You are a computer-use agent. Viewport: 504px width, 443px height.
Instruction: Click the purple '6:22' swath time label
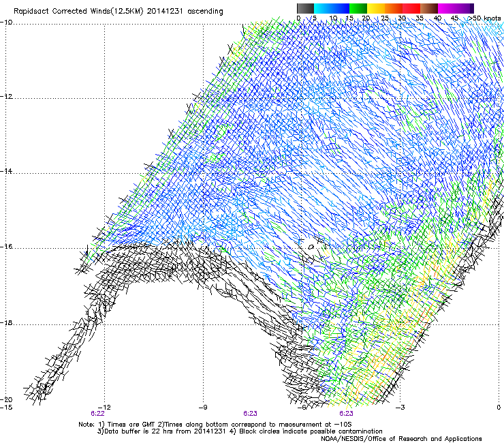pos(97,414)
